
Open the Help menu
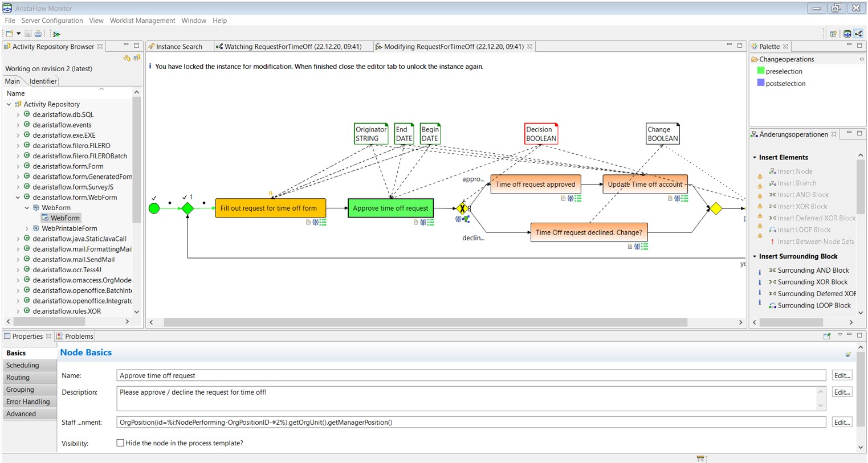click(x=219, y=21)
